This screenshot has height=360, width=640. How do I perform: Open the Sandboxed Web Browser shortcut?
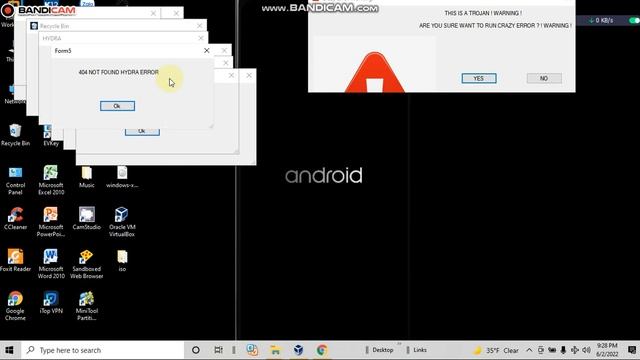tap(87, 264)
